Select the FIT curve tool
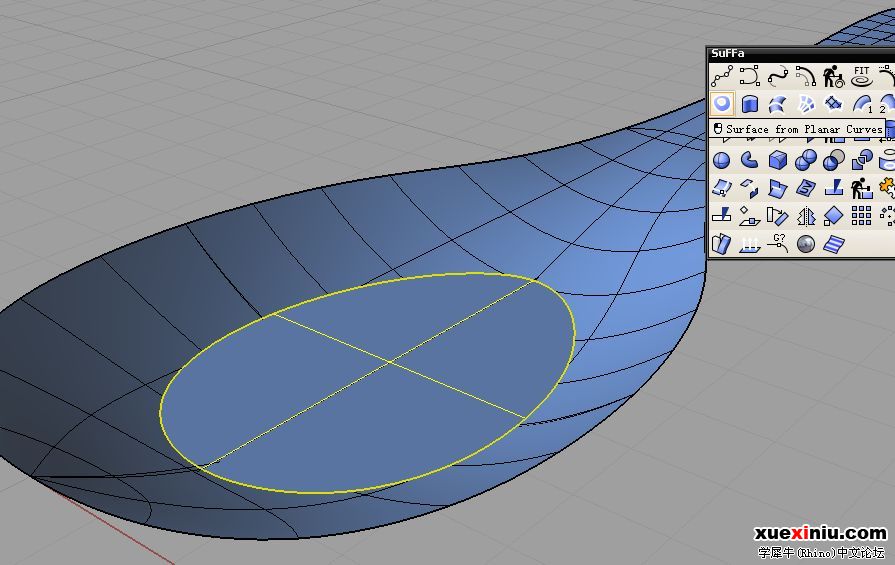This screenshot has height=565, width=895. (861, 76)
